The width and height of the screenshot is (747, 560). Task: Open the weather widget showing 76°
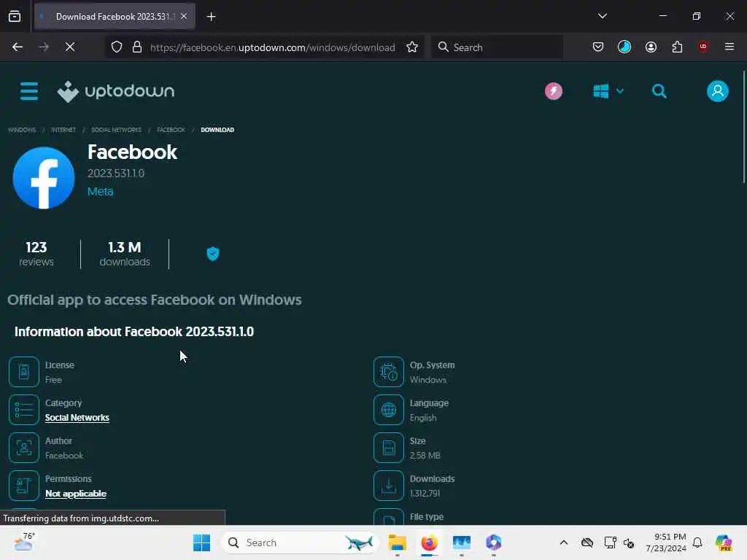tap(24, 542)
